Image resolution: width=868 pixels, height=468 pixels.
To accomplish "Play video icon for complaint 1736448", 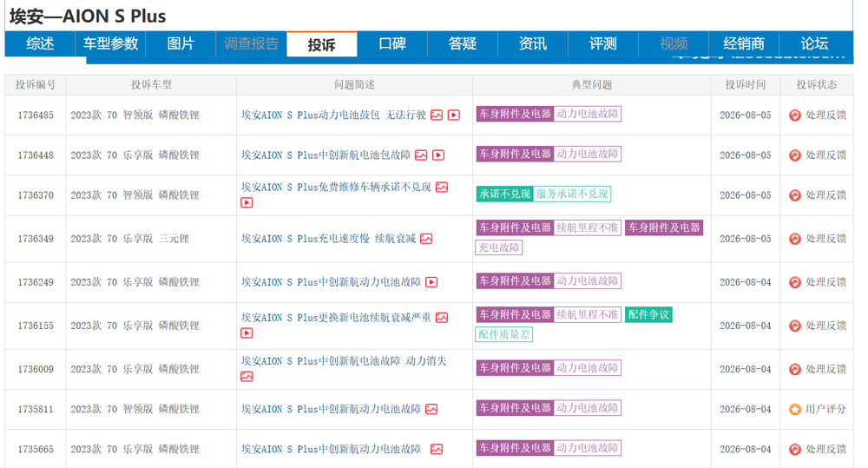I will pyautogui.click(x=438, y=155).
